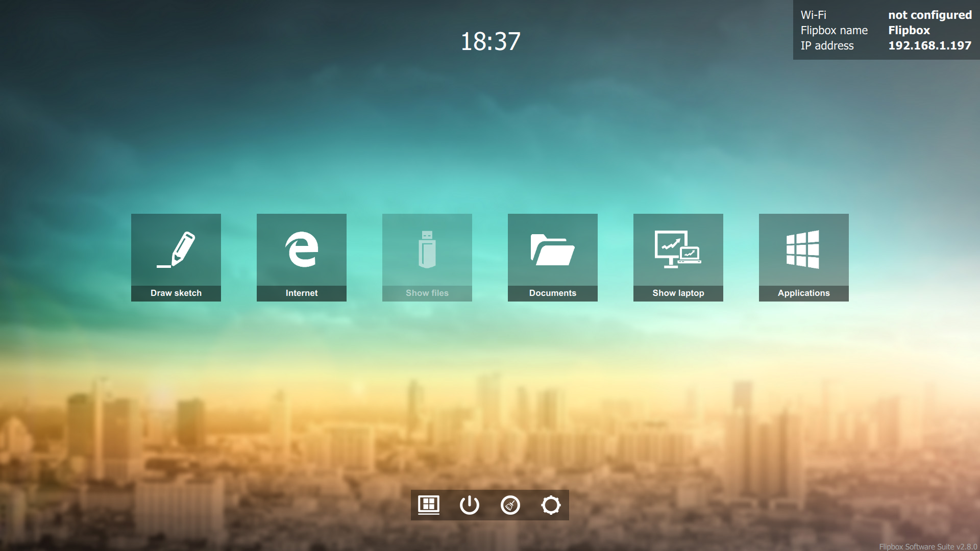Click the "Internet" tile label
The image size is (980, 551).
point(302,293)
